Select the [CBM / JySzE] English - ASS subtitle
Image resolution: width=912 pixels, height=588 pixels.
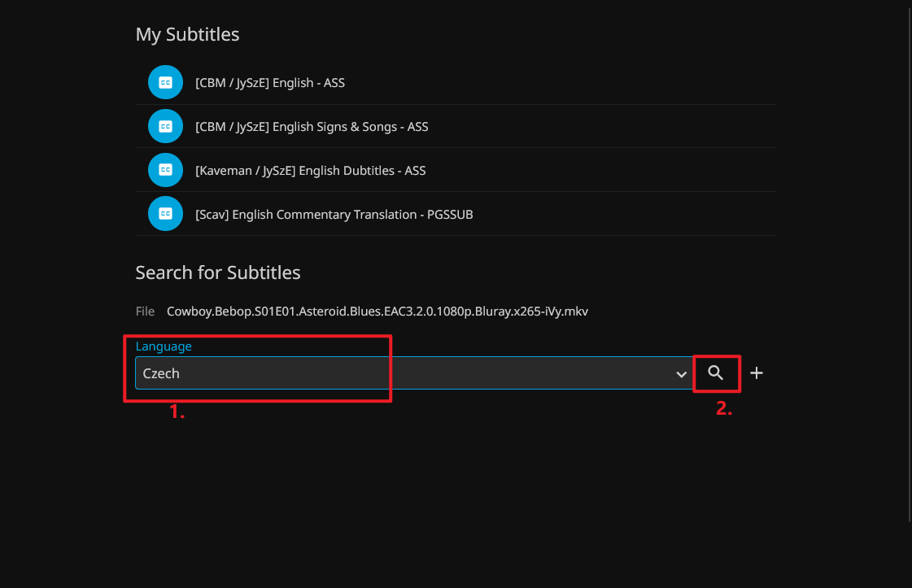270,83
